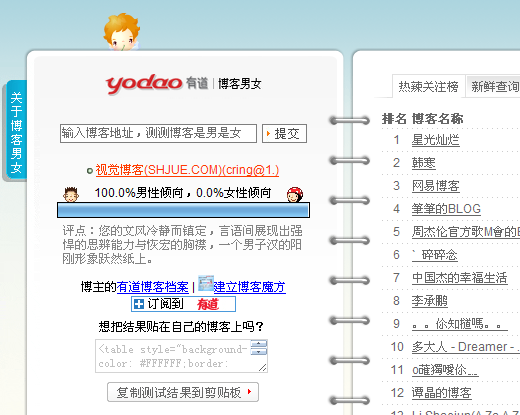
Task: Open 韩寒 blog in ranking list
Action: pos(424,163)
